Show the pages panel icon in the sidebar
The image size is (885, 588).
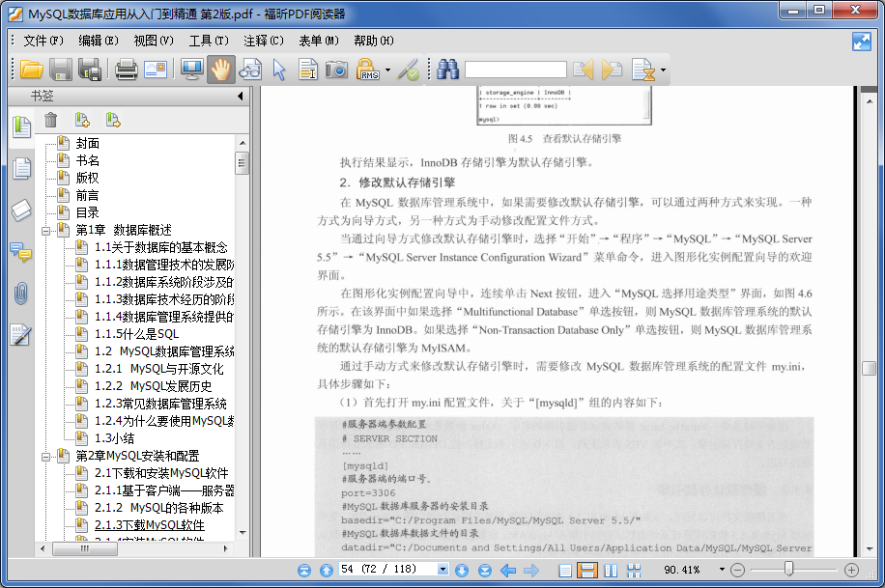click(21, 168)
